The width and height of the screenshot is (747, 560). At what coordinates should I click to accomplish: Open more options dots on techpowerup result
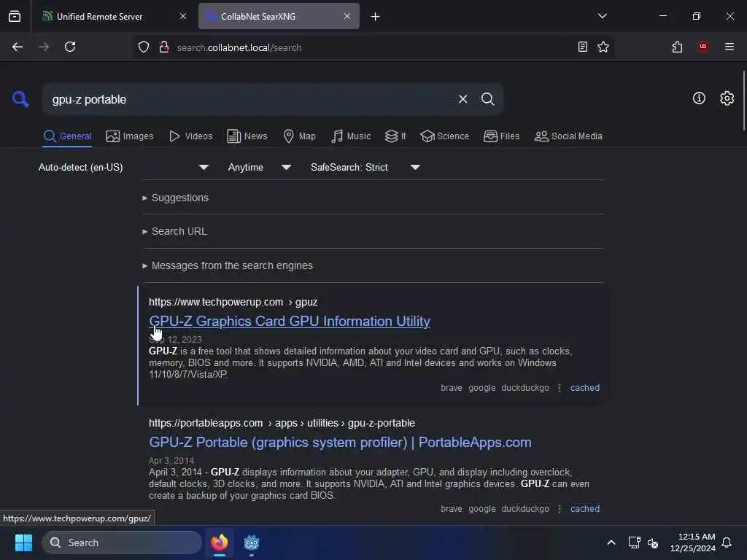click(560, 388)
